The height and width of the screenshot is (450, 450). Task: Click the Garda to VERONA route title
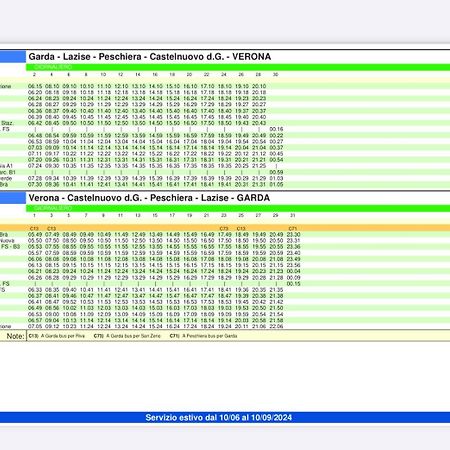coord(150,57)
